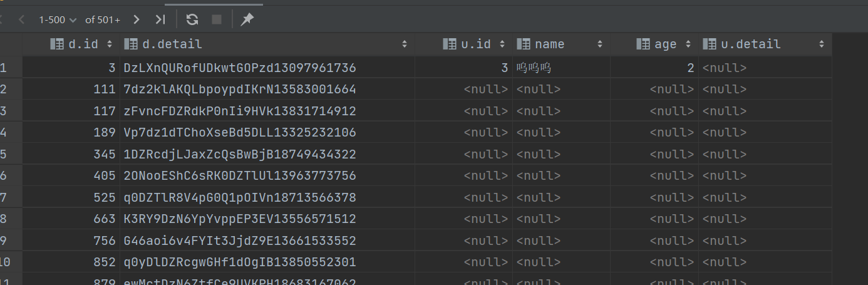Select cell zFvncFDZRdkP0nIi9HVk13831714912
This screenshot has height=285, width=868.
click(267, 111)
